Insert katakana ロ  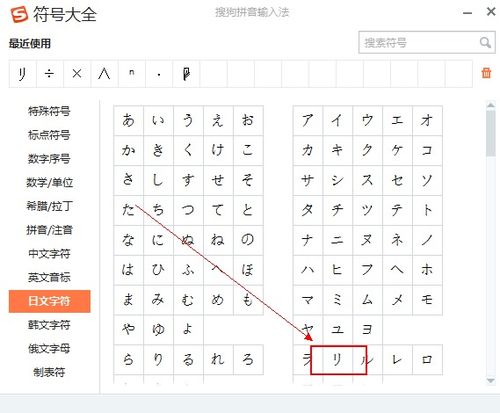[427, 359]
